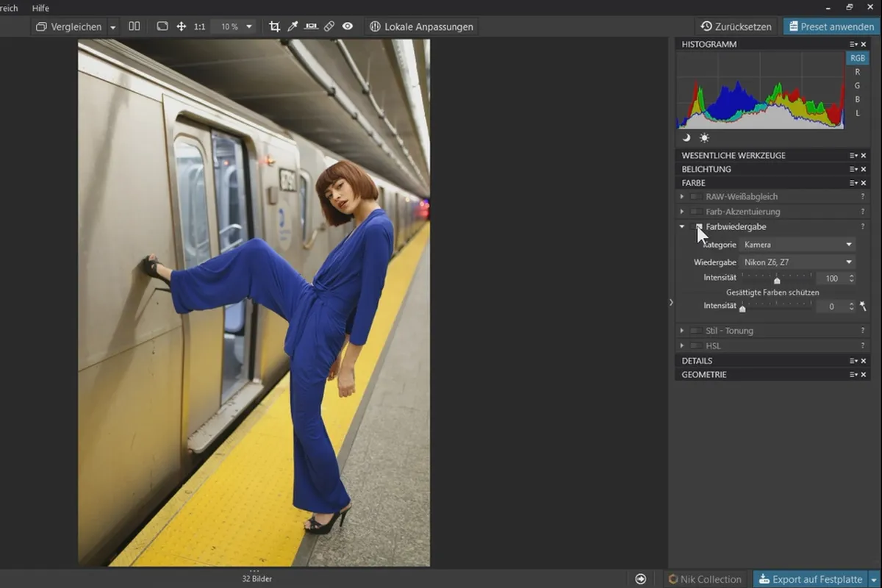The image size is (882, 588).
Task: Collapse Farbwiedergabe section
Action: pyautogui.click(x=682, y=227)
